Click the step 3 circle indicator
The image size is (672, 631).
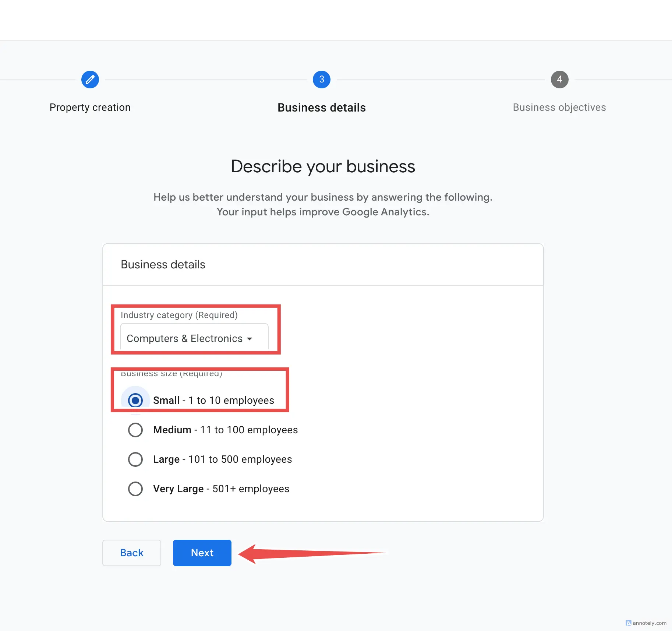[321, 80]
